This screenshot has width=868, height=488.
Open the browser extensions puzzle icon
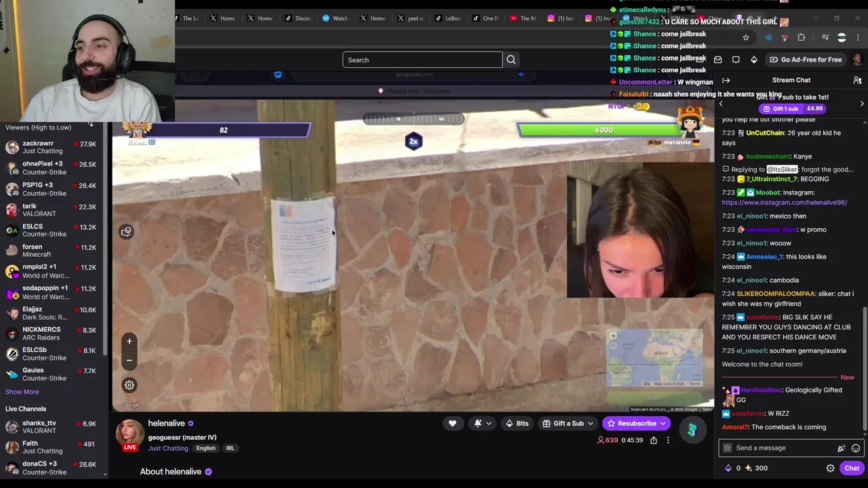[802, 38]
